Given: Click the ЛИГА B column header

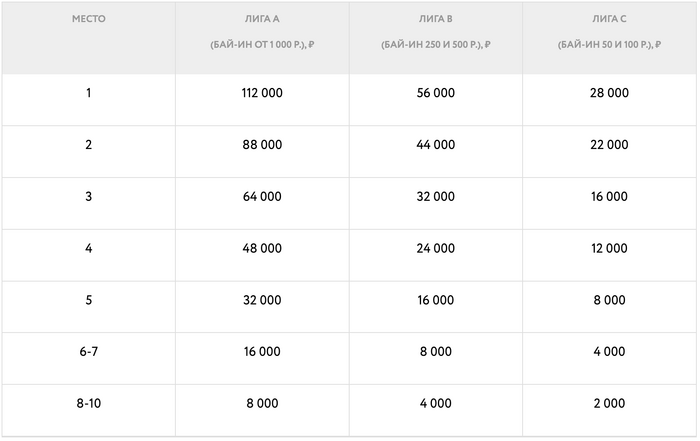Looking at the screenshot, I should 435,19.
